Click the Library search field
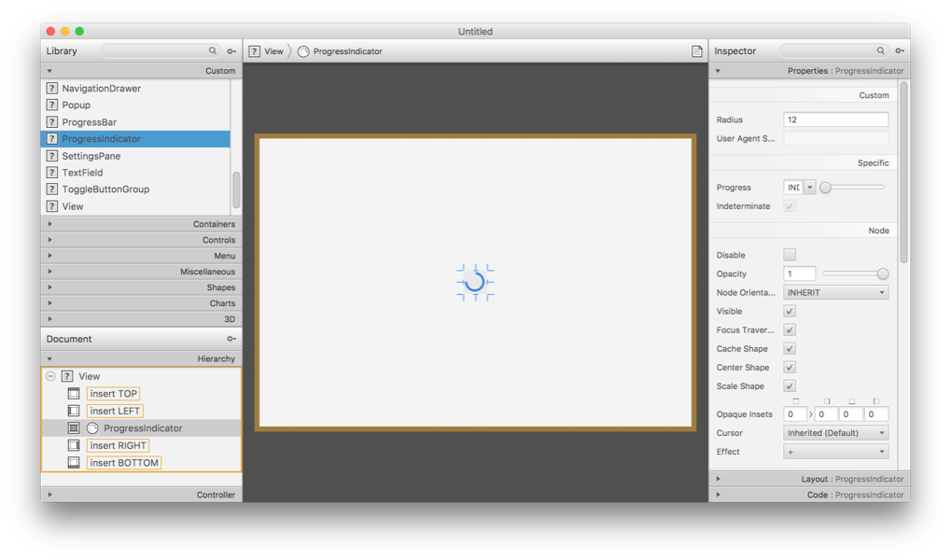951x560 pixels. [x=161, y=51]
